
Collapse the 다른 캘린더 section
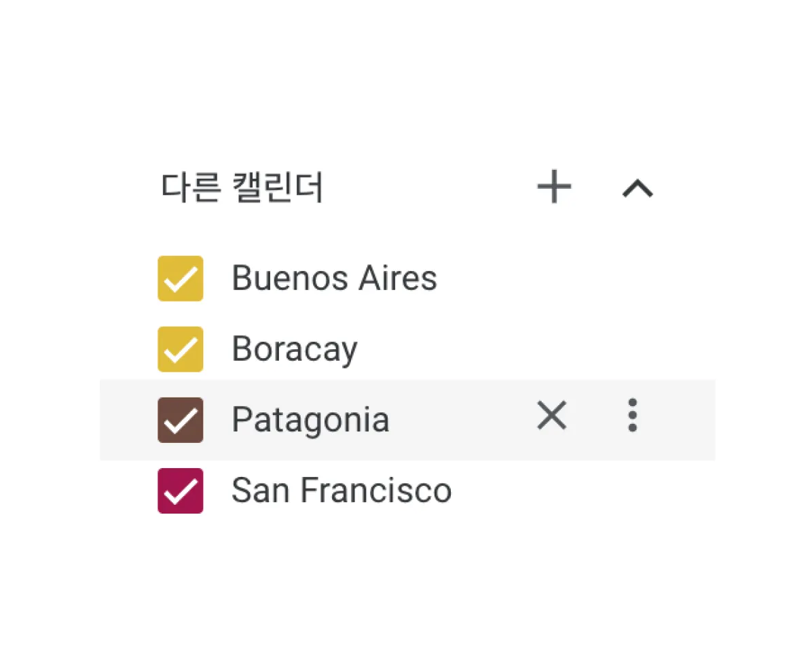point(638,188)
